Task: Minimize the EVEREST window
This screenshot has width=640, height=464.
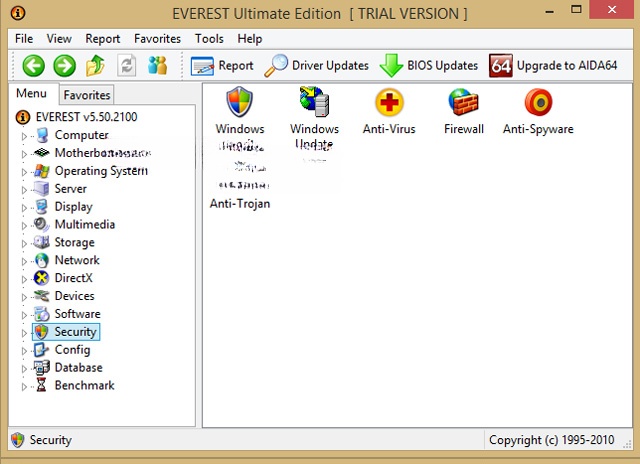Action: click(549, 11)
